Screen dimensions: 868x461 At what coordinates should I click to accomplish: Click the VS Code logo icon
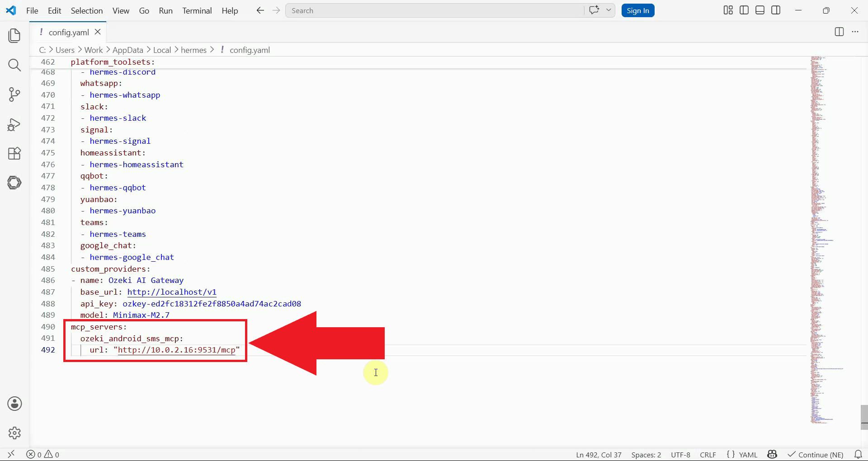click(x=11, y=10)
